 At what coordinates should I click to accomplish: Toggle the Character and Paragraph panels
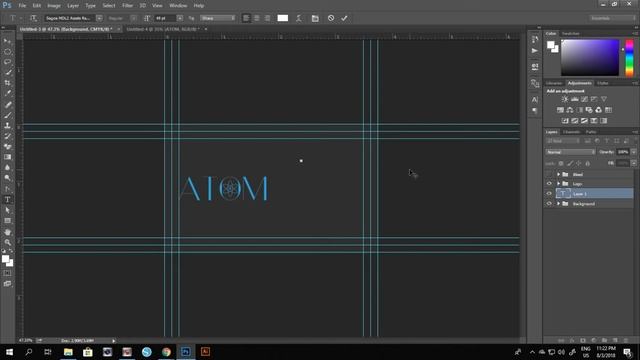pos(315,18)
